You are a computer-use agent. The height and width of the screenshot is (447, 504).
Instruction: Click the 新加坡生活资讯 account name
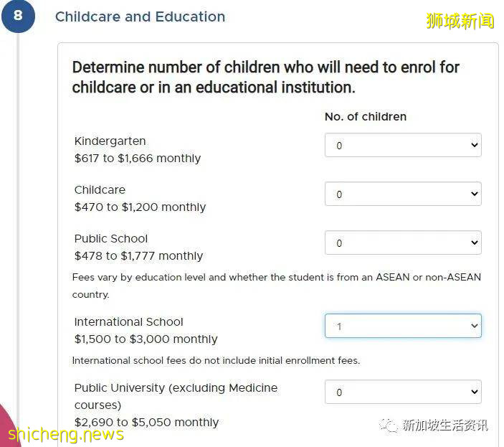click(444, 425)
